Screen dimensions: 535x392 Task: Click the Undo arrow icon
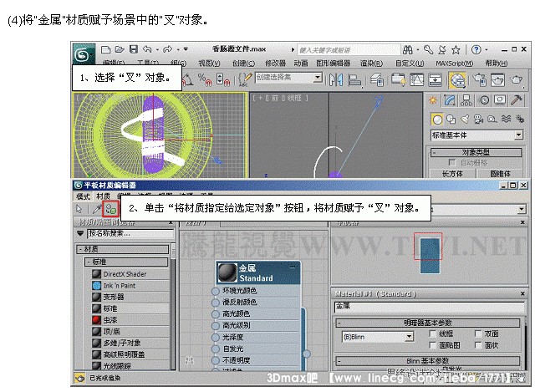click(147, 49)
